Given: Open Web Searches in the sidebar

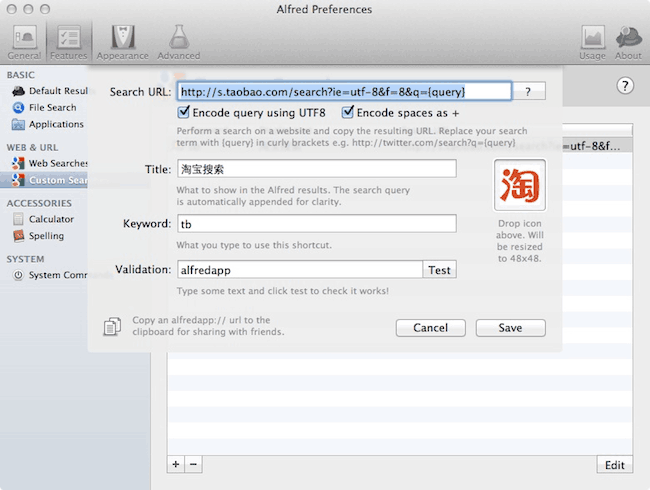Looking at the screenshot, I should point(50,163).
